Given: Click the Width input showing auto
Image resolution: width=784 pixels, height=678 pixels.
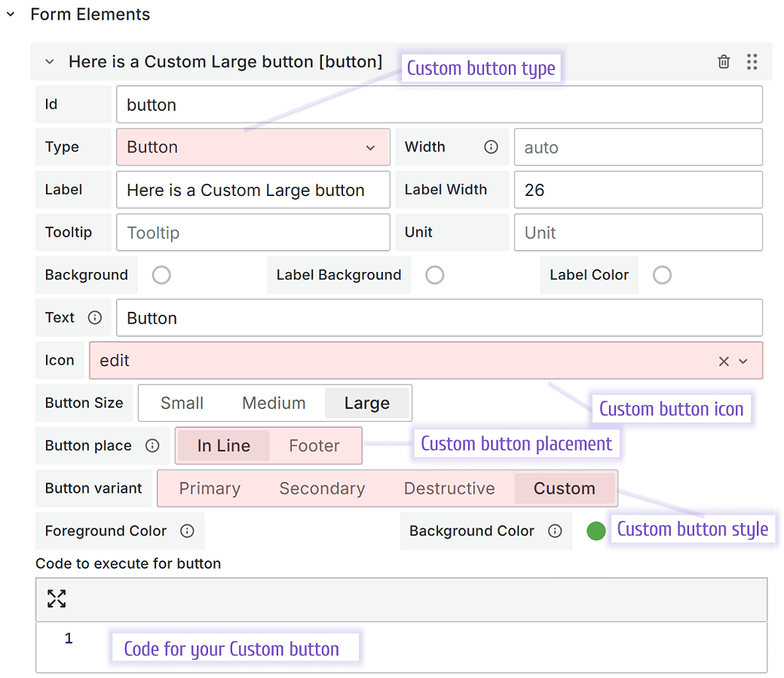Looking at the screenshot, I should (639, 147).
